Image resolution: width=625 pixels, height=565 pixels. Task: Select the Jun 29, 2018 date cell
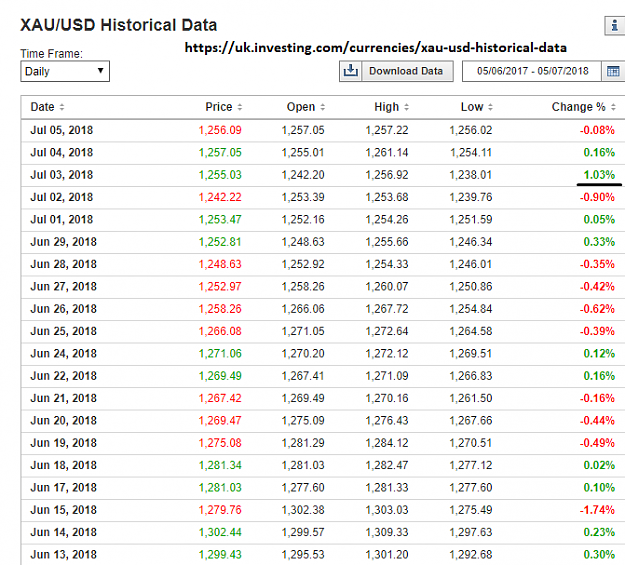coord(63,242)
